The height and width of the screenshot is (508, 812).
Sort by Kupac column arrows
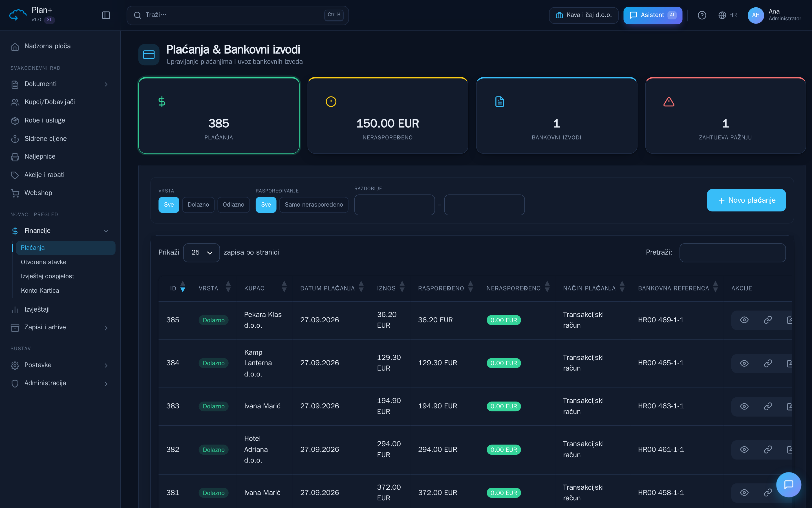tap(284, 287)
